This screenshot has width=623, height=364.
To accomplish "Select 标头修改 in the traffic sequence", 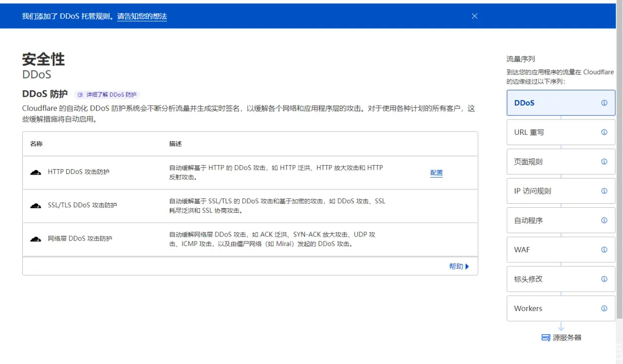I will click(561, 279).
